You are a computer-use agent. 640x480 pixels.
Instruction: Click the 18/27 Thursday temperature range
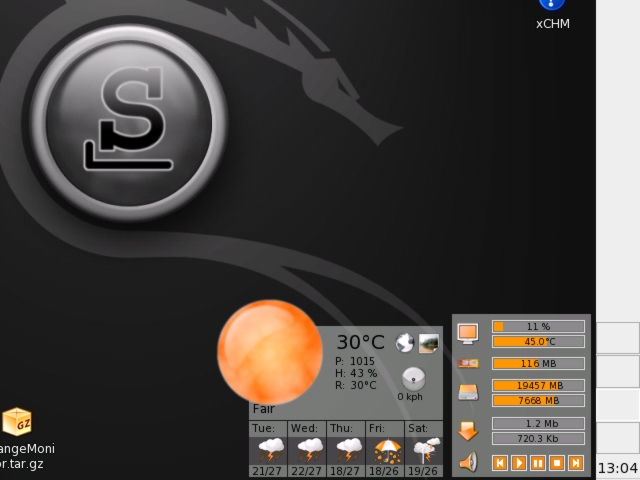(x=344, y=471)
